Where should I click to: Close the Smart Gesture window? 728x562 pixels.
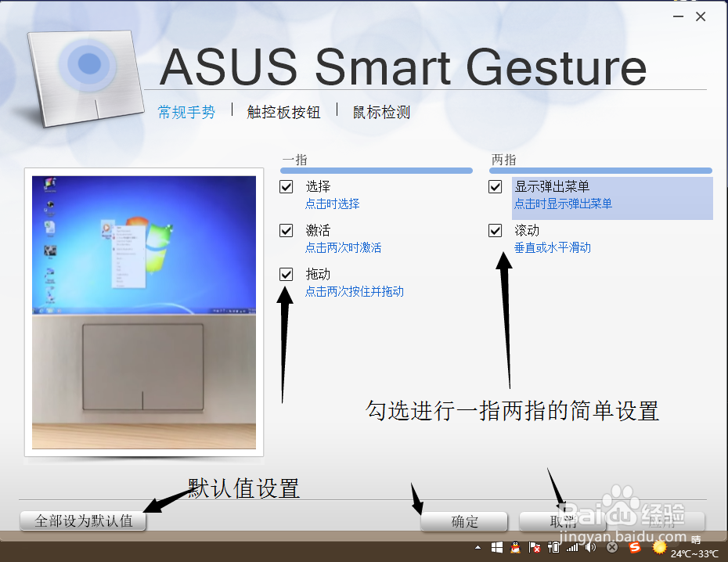(701, 16)
